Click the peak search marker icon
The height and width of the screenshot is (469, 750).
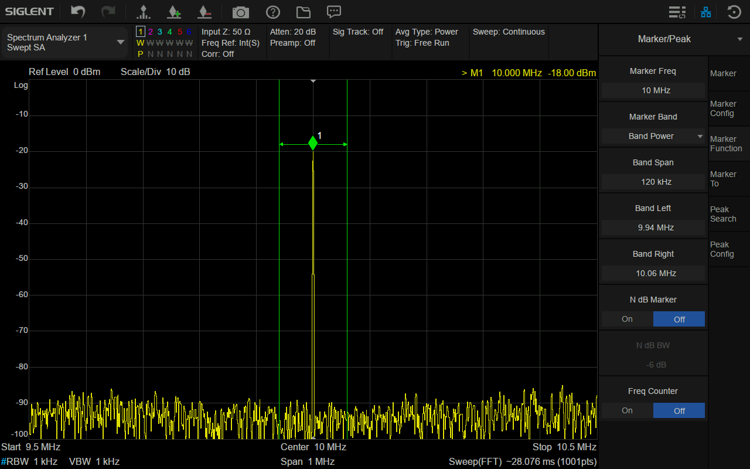(143, 12)
